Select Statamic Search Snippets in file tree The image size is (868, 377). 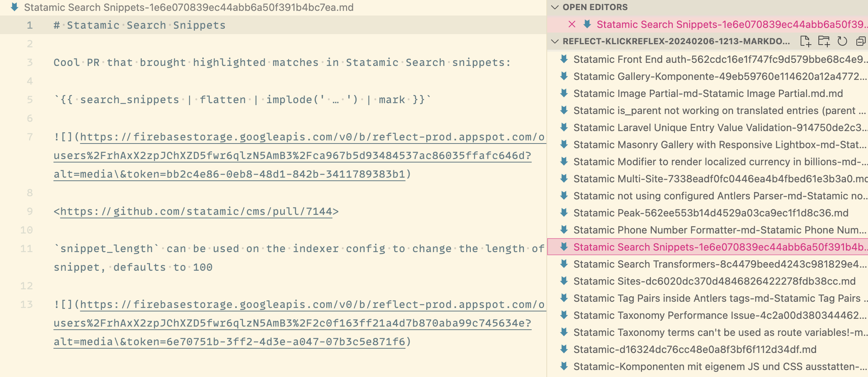pos(708,247)
